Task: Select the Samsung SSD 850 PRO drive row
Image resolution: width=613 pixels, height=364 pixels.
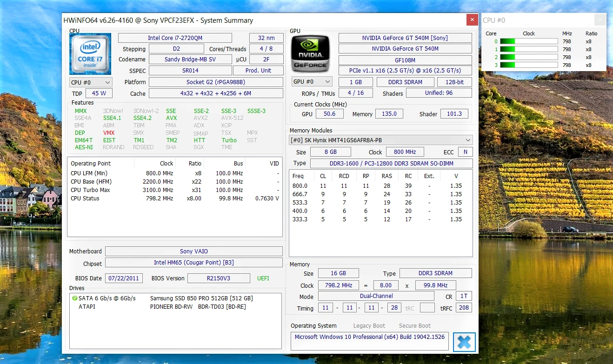Action: pos(175,298)
